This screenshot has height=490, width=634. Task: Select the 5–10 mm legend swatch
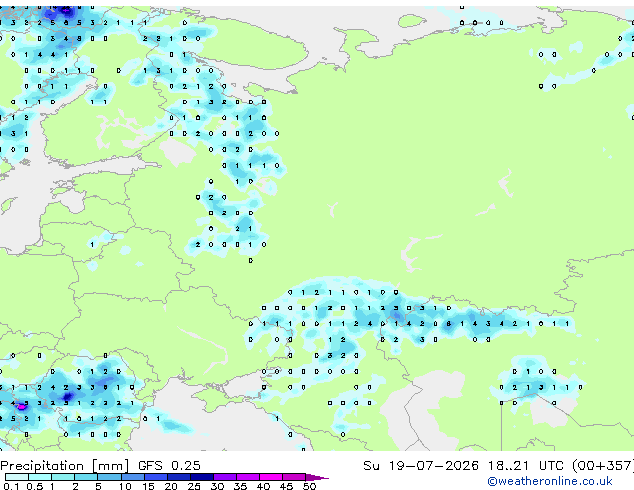109,477
